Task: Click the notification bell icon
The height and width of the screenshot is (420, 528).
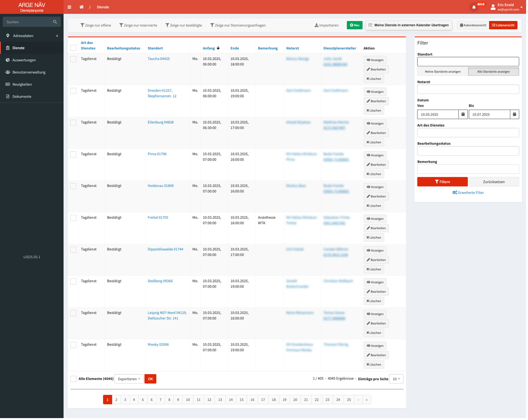Action: (x=474, y=7)
